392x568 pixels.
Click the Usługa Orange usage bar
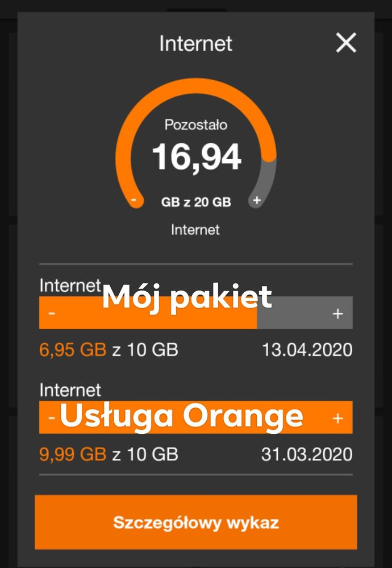click(195, 417)
